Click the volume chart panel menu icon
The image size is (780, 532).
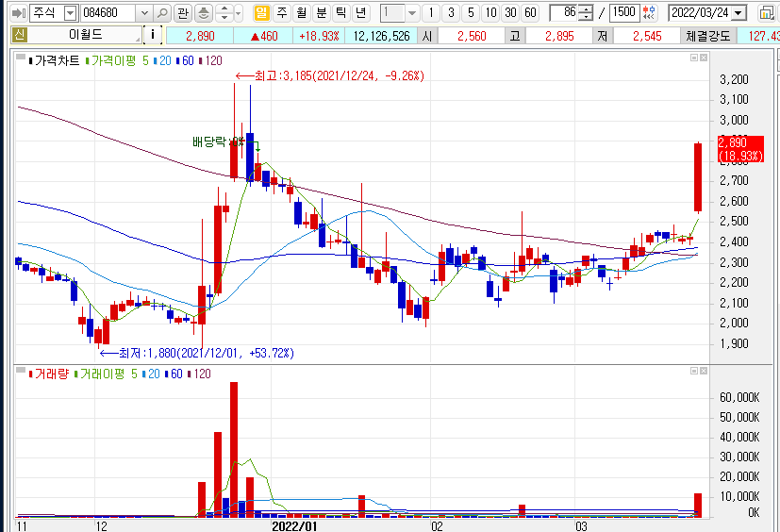(21, 371)
